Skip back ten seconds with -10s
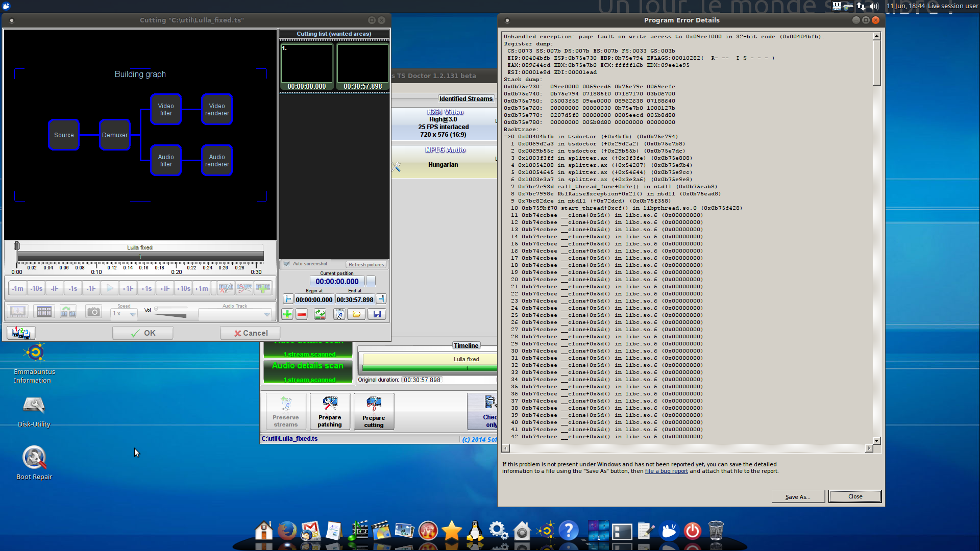The height and width of the screenshot is (551, 980). click(x=36, y=288)
